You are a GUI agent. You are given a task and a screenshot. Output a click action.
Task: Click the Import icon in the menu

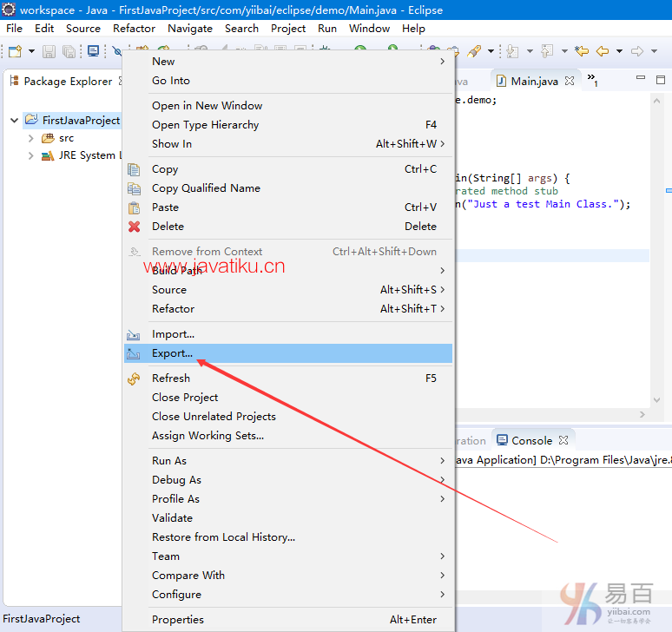click(134, 334)
